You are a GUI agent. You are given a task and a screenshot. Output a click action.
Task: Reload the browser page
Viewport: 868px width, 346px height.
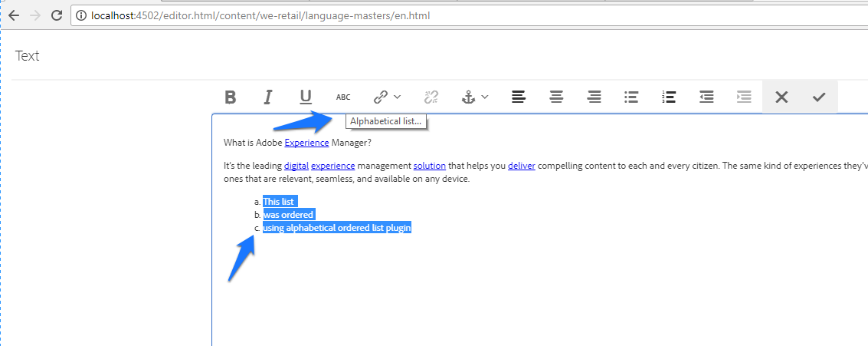pos(57,15)
